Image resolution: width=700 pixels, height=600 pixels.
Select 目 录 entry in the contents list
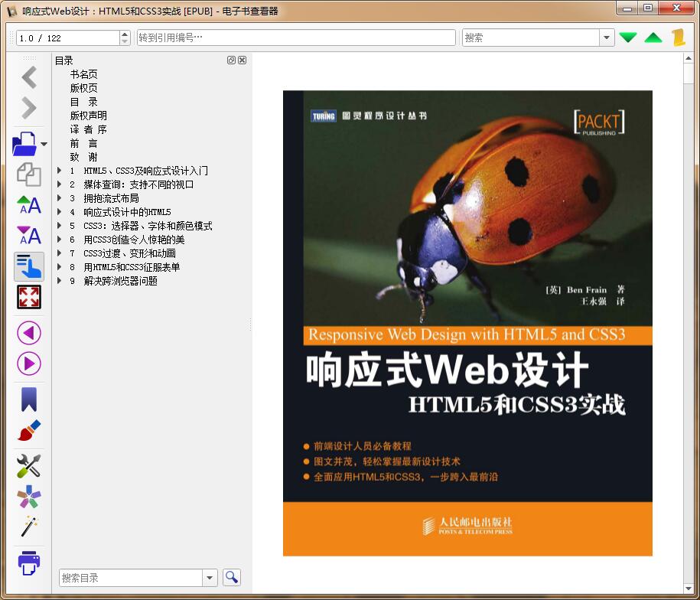[x=83, y=102]
